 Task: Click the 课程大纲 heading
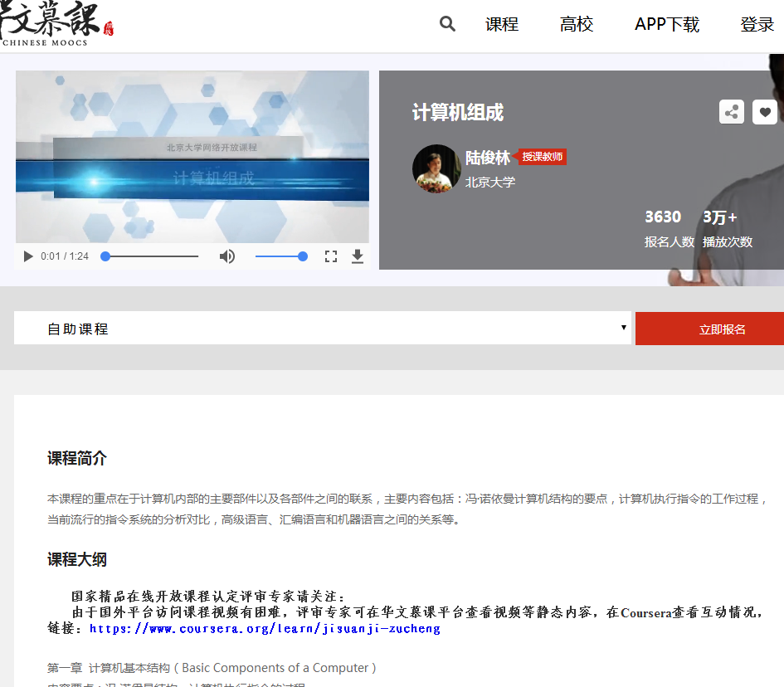tap(77, 559)
